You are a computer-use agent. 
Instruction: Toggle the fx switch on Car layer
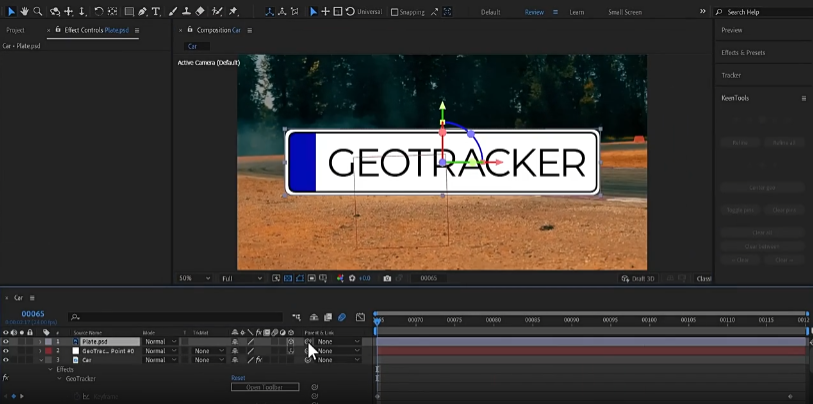(x=259, y=360)
